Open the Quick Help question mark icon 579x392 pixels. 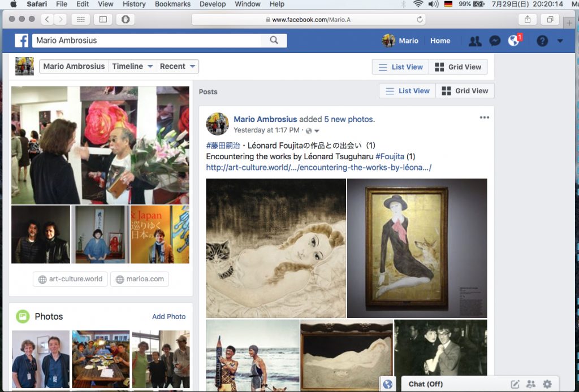pyautogui.click(x=542, y=41)
